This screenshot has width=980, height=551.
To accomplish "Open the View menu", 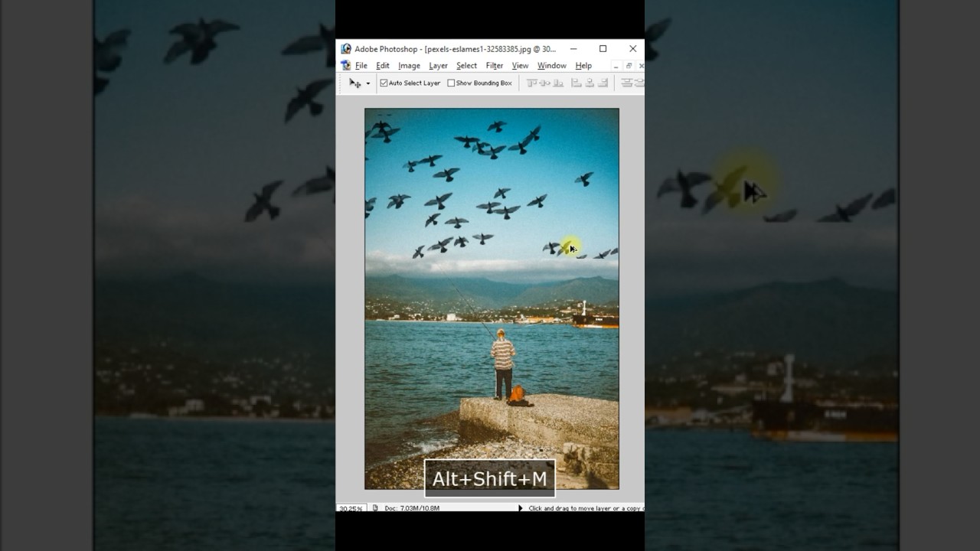I will coord(520,66).
